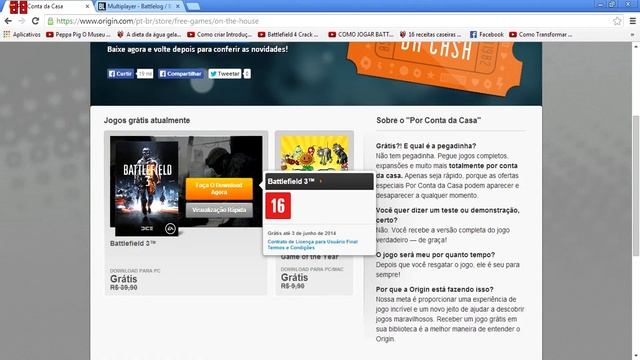
Task: Click the Game of the Year title text
Action: (x=309, y=257)
